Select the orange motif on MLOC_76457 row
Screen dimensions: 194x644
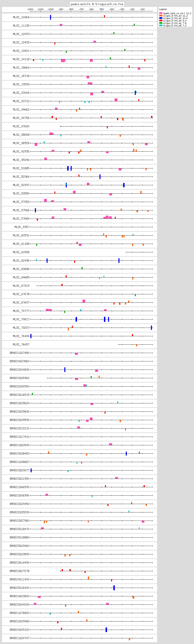point(136,345)
